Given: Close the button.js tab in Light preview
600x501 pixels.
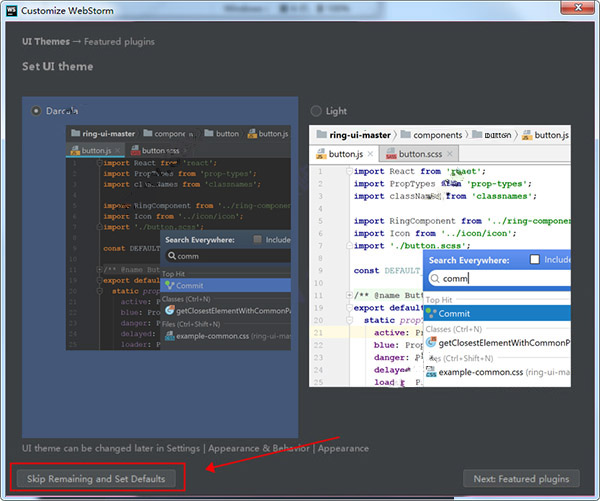Looking at the screenshot, I should [370, 154].
